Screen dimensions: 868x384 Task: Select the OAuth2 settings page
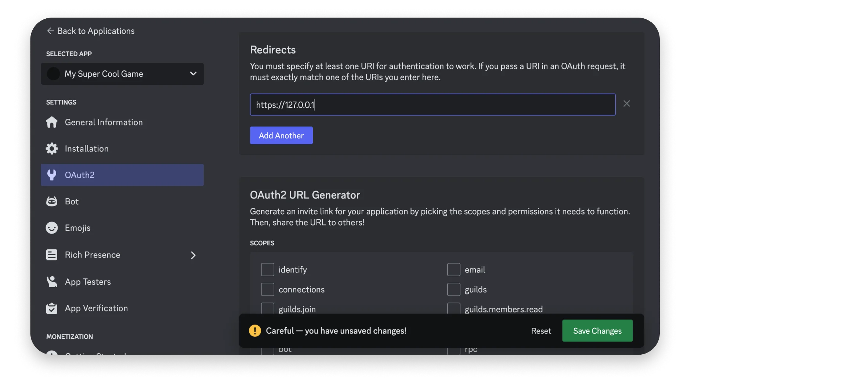pos(122,175)
